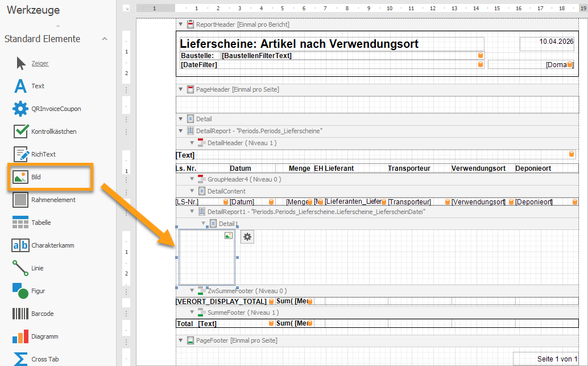Screen dimensions: 588x366
Task: Collapse the SummeFooter Niveau 1 band arrow
Action: [x=192, y=312]
